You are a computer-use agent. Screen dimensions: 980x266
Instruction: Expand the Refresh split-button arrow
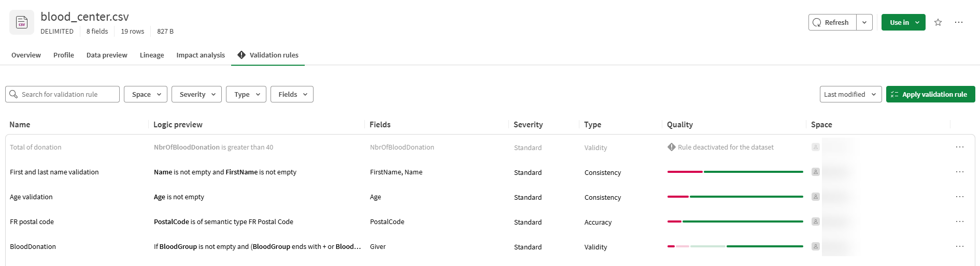pyautogui.click(x=864, y=22)
